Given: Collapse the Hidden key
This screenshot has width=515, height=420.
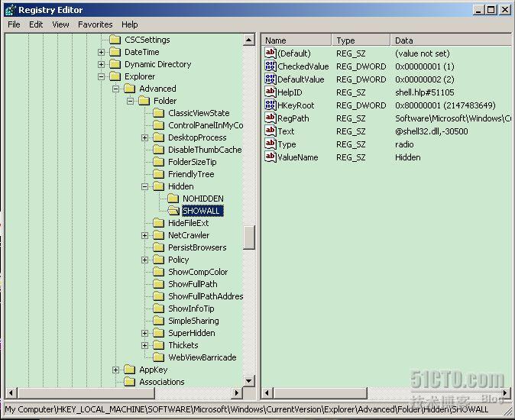Looking at the screenshot, I should click(145, 186).
